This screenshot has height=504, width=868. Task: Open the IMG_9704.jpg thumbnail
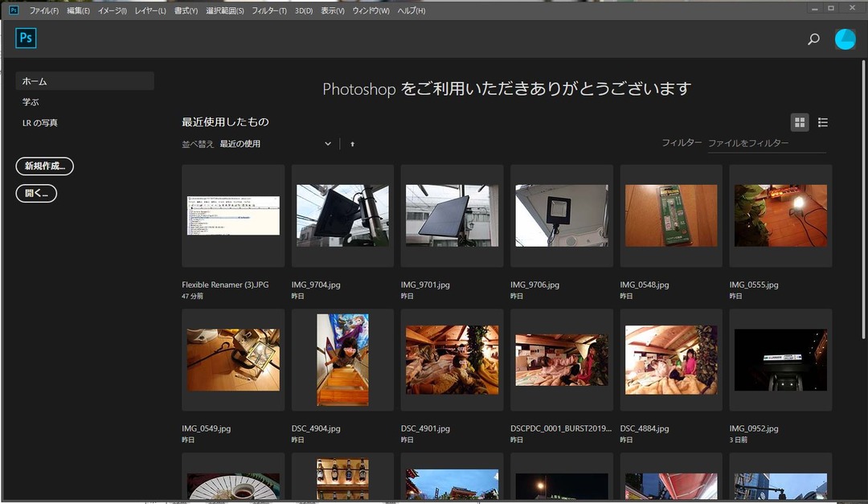[x=342, y=215]
